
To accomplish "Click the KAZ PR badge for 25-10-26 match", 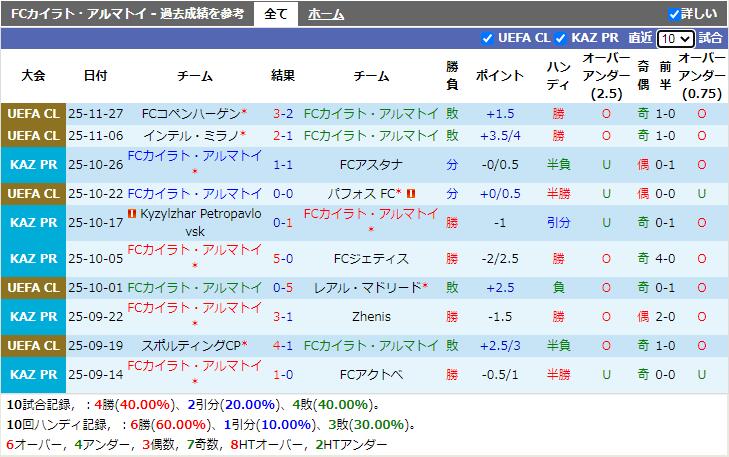I will click(x=33, y=165).
